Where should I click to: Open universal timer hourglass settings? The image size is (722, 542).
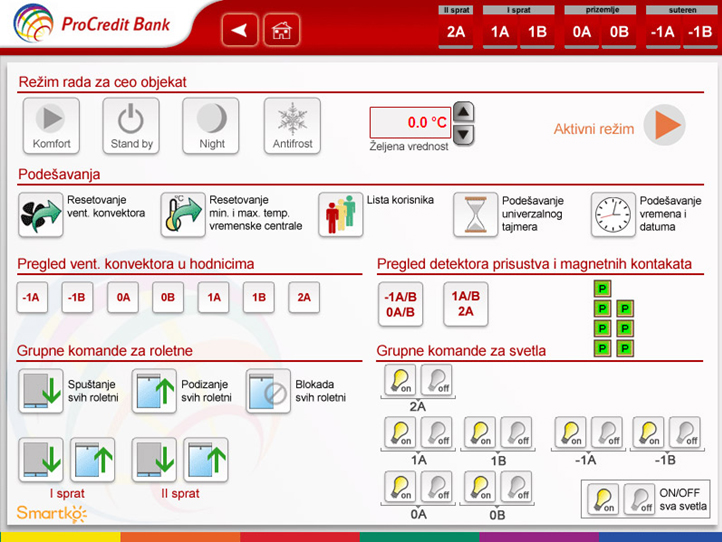[x=476, y=215]
